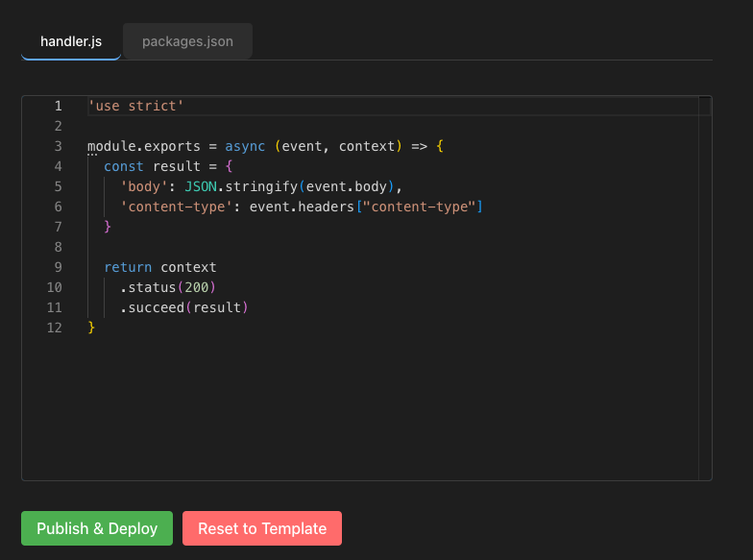Click 'JSON' in the stringify call
The width and height of the screenshot is (753, 560).
click(x=201, y=186)
